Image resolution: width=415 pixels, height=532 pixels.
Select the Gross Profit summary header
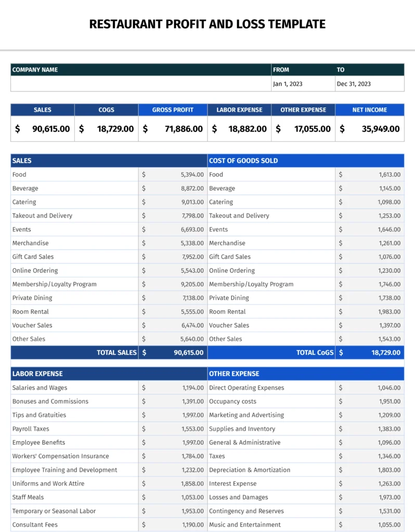pyautogui.click(x=173, y=110)
